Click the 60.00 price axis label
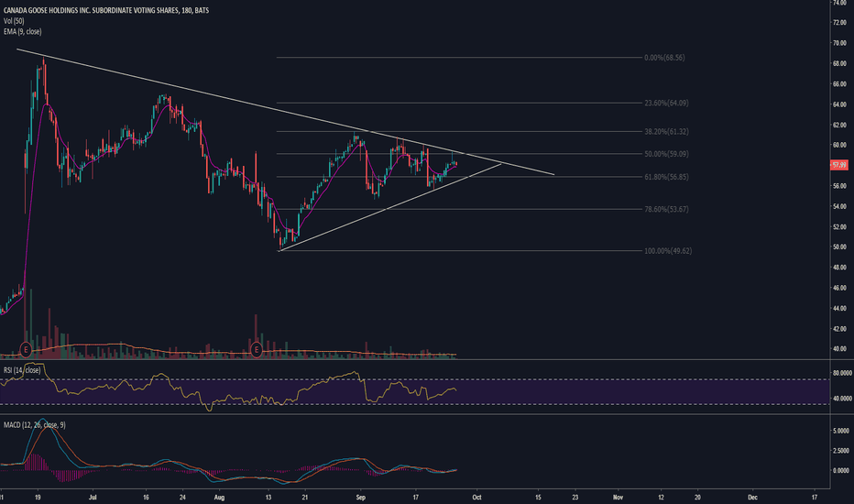 click(839, 146)
